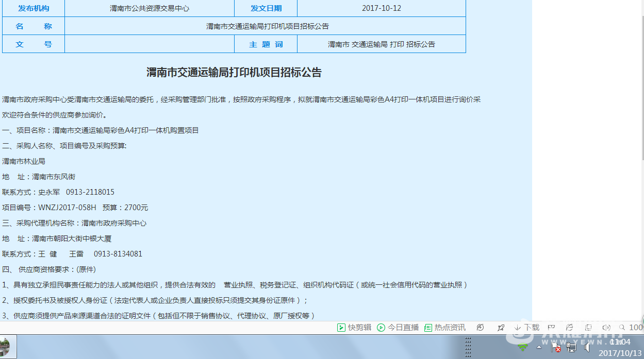Switch browser engine via the IE icon
This screenshot has width=644, height=359.
[x=569, y=328]
